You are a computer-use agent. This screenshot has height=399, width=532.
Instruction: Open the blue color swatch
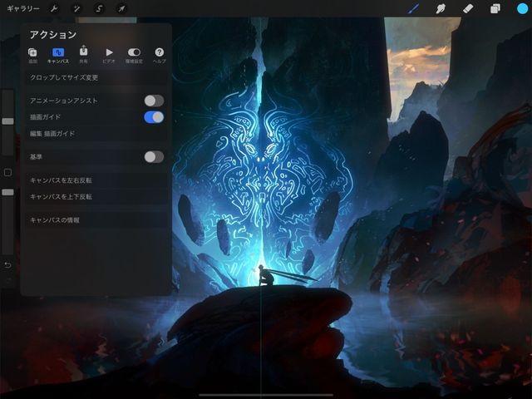click(x=522, y=8)
